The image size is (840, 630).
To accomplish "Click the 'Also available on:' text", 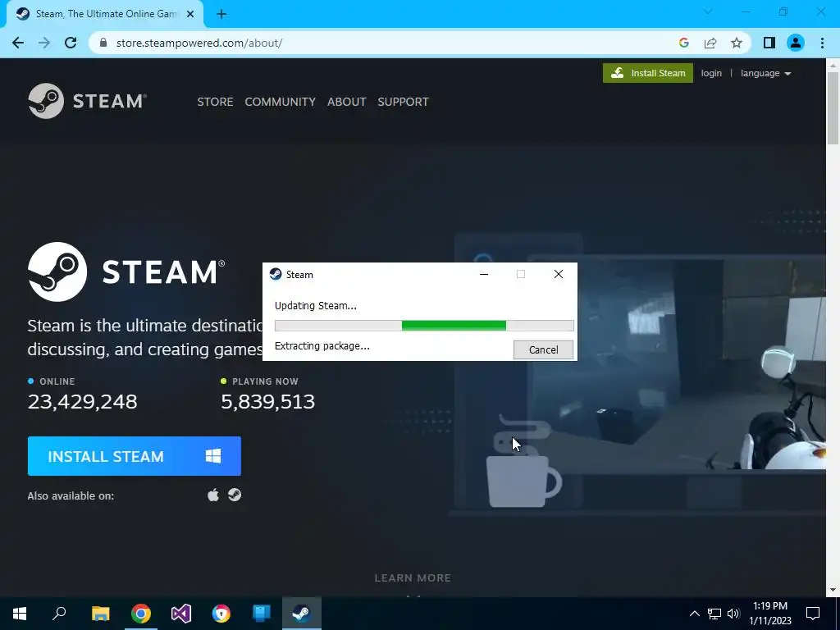I will point(71,496).
